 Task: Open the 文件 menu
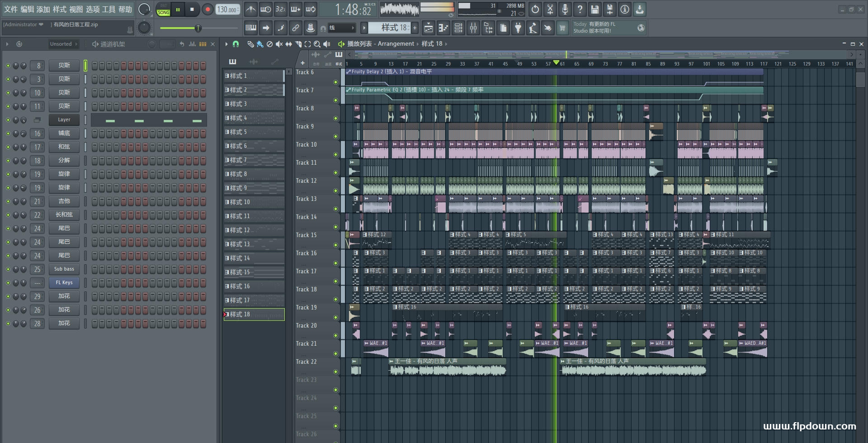pyautogui.click(x=11, y=9)
